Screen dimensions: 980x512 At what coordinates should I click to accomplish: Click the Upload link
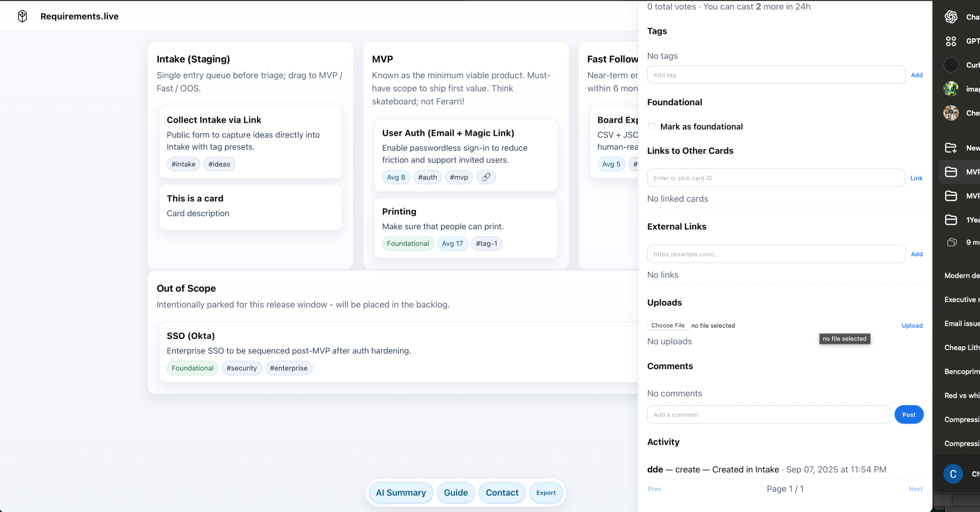coord(912,326)
